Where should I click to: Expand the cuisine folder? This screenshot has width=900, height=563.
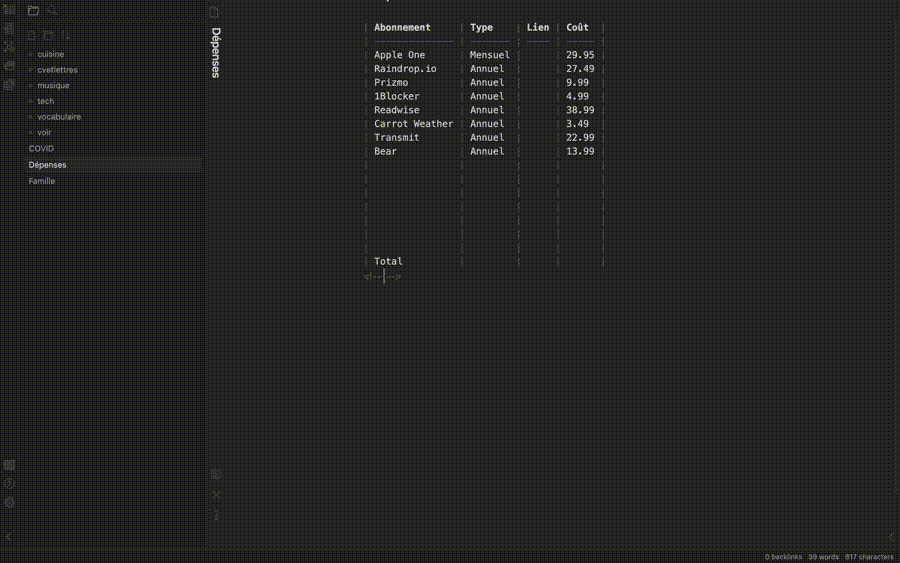coord(51,54)
